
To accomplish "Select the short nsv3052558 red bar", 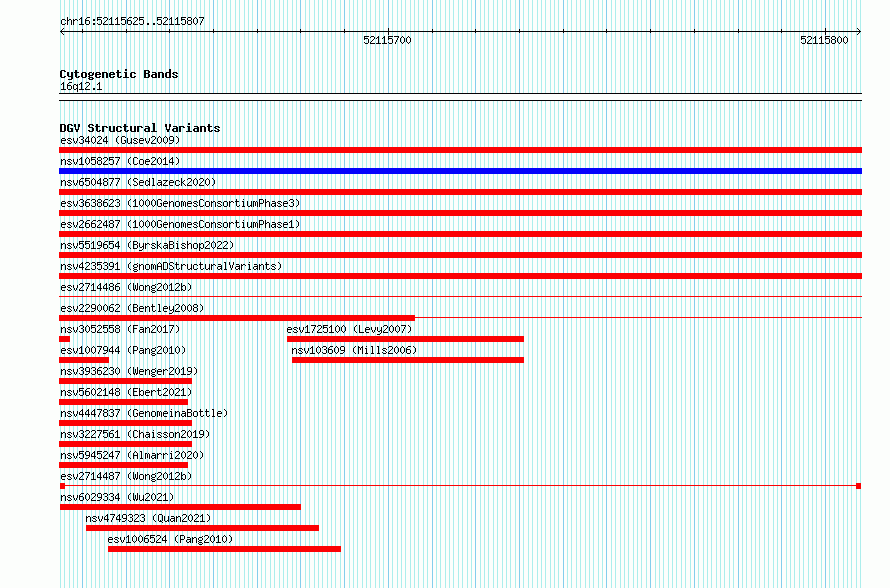I will (65, 339).
